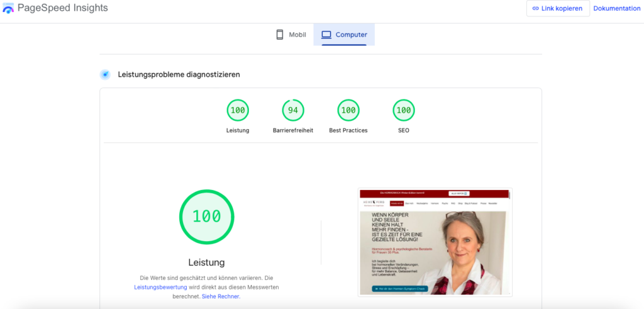Select the Best Practices 100 score gauge
The height and width of the screenshot is (309, 644).
348,111
